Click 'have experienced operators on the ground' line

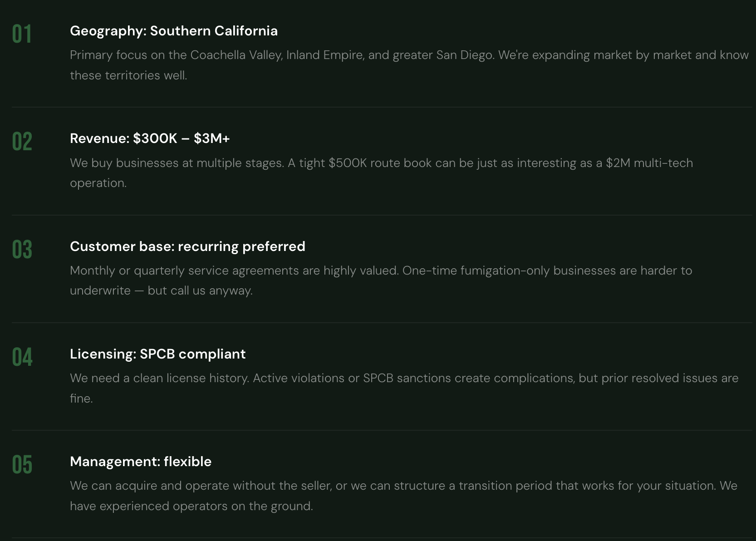click(191, 506)
